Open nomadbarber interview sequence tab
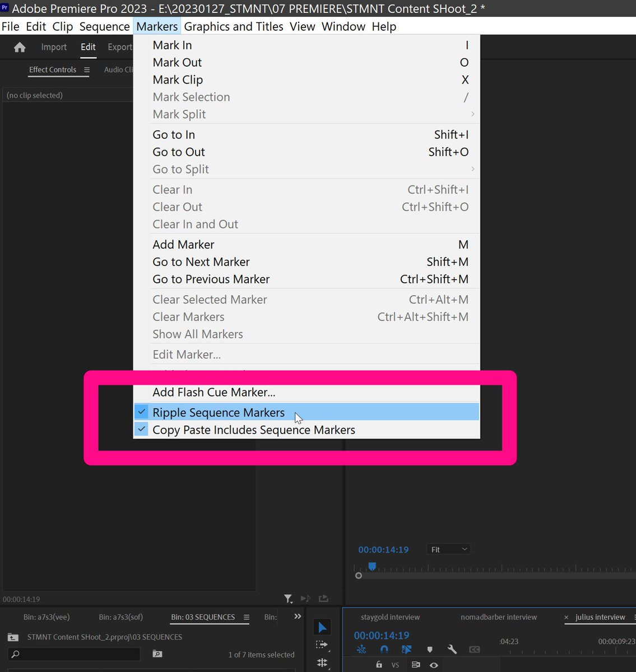 click(499, 617)
